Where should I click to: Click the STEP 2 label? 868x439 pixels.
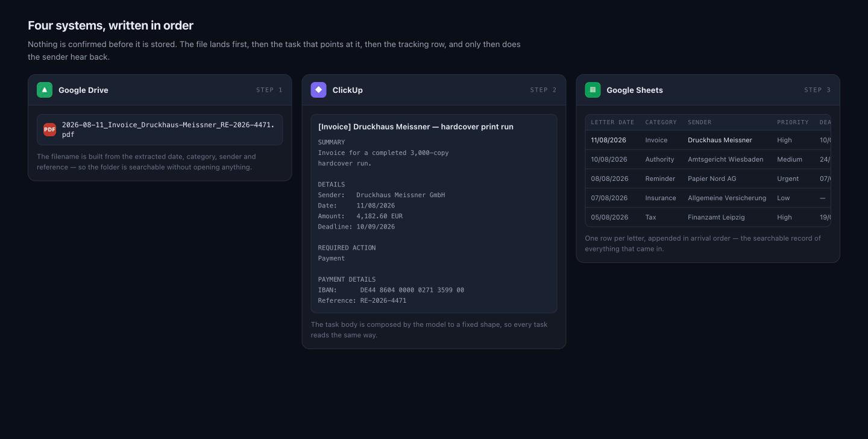[544, 90]
